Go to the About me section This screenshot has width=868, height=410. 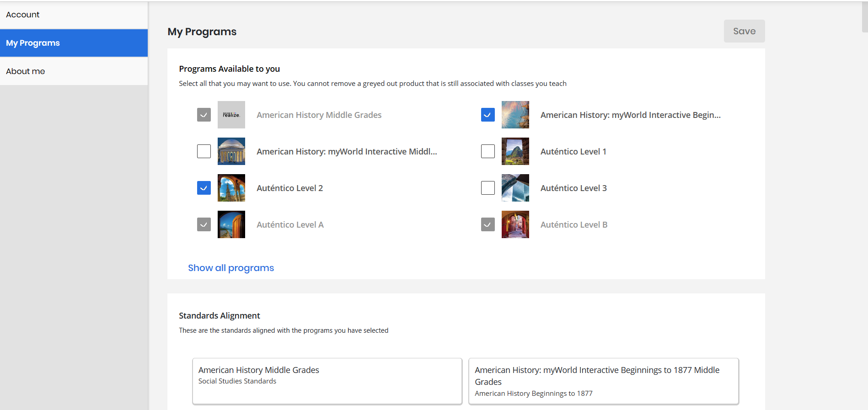pyautogui.click(x=26, y=71)
